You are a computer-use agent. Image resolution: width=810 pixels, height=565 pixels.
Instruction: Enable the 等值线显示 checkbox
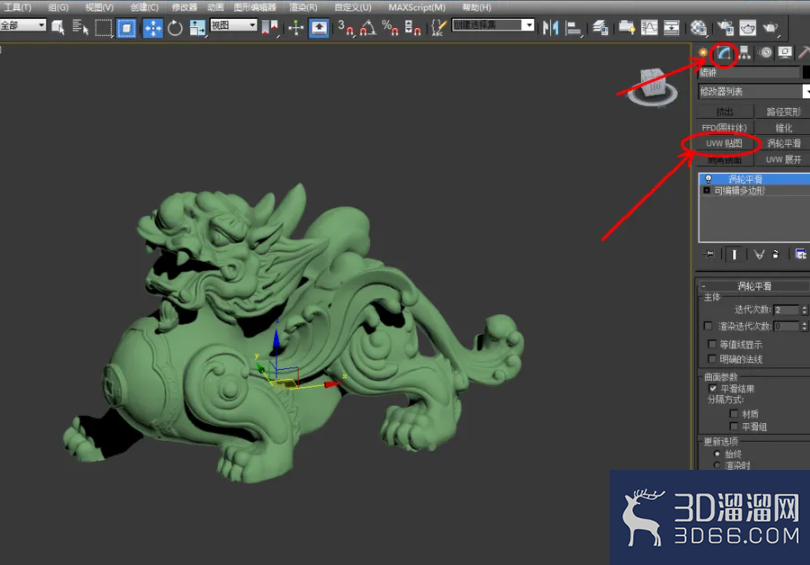click(712, 344)
